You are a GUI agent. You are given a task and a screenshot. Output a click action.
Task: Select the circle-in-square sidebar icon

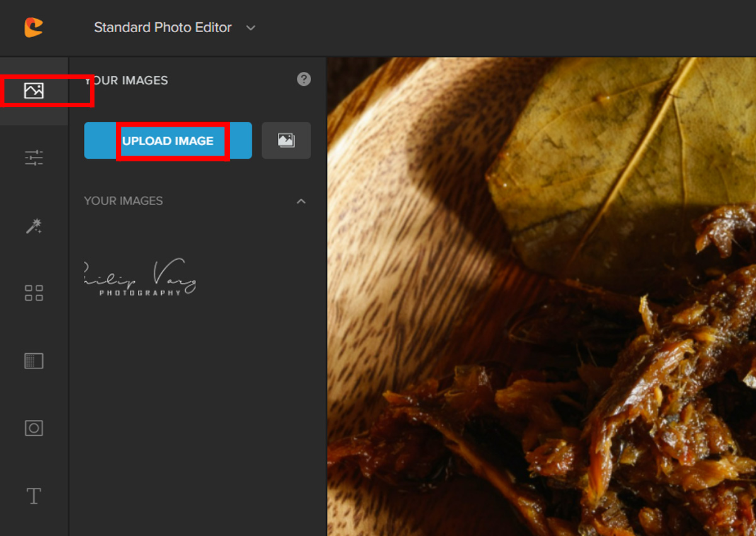(34, 428)
